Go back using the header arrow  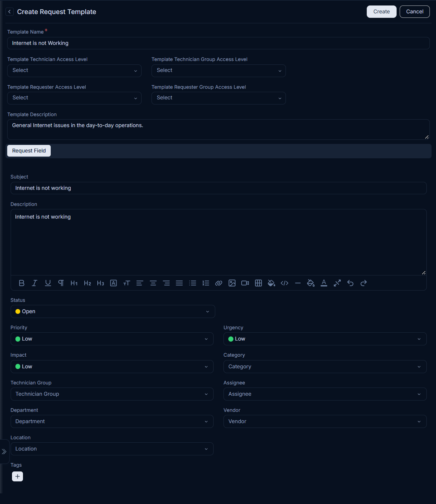[10, 12]
